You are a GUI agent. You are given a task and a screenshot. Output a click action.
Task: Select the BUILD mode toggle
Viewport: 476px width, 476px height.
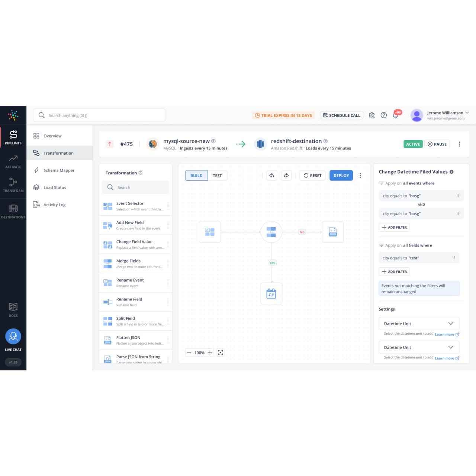click(x=196, y=176)
